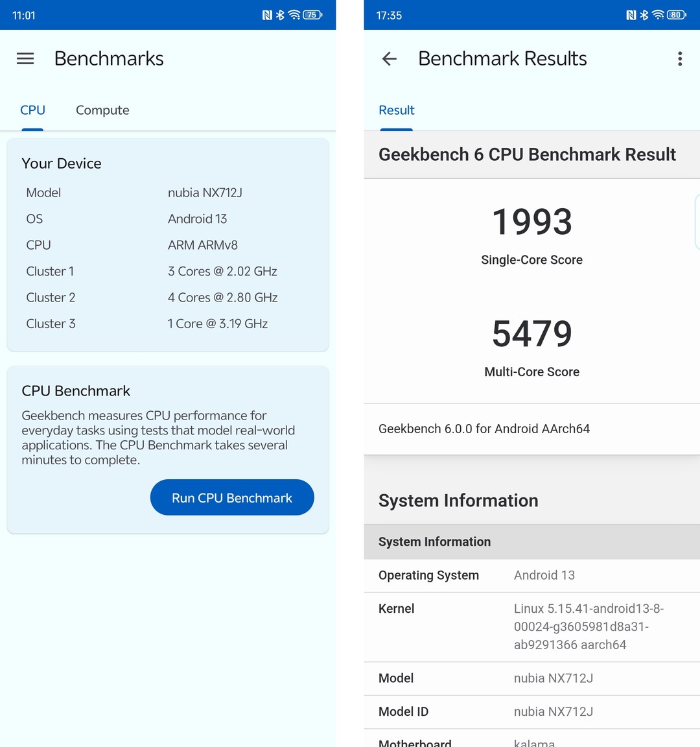Switch to the CPU tab

point(32,110)
